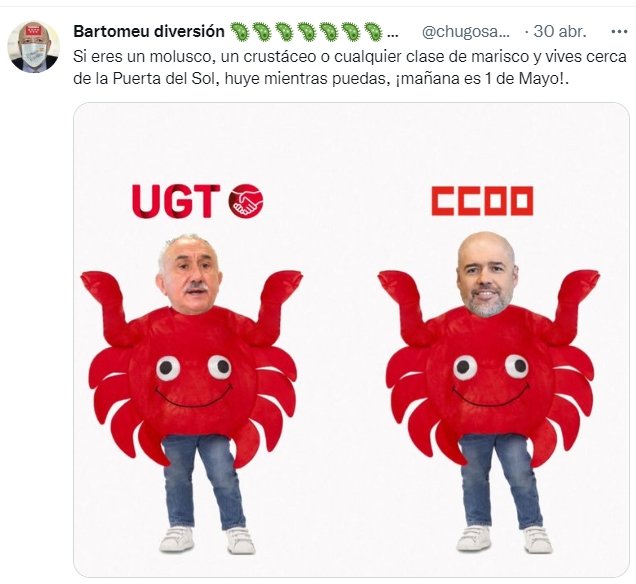Click the first green microbe emoji in name
This screenshot has width=636, height=584.
240,31
